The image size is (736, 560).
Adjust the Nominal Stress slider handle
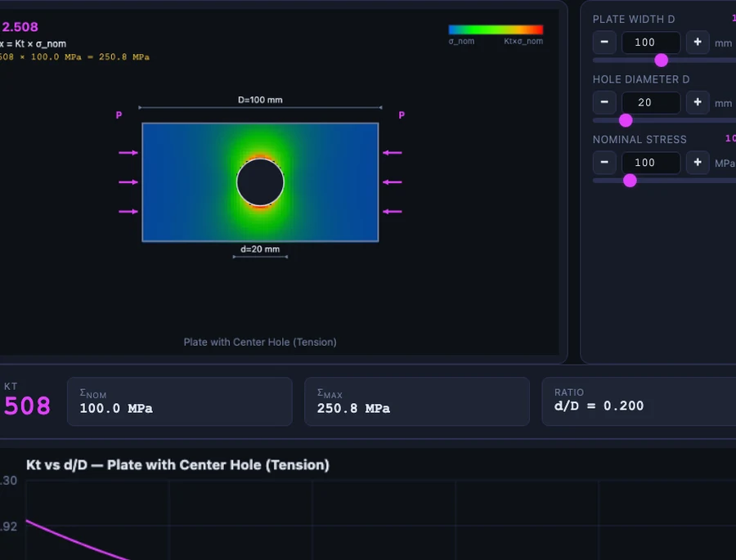pyautogui.click(x=630, y=181)
